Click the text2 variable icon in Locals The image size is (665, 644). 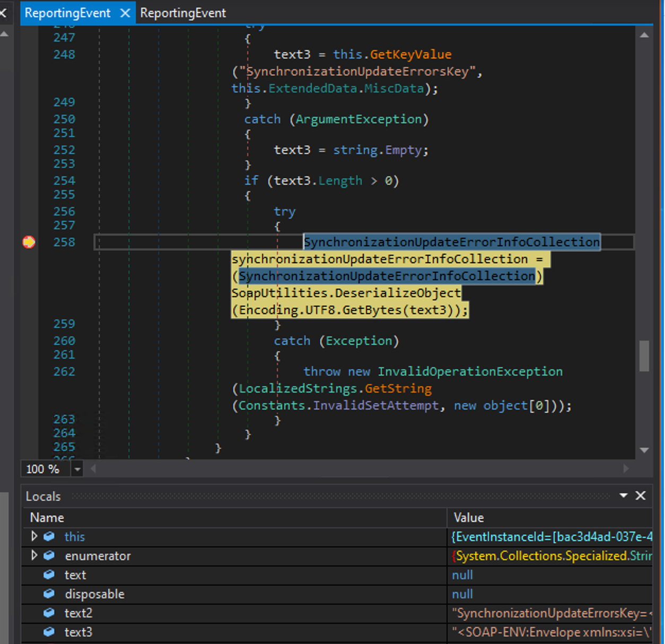pos(49,613)
